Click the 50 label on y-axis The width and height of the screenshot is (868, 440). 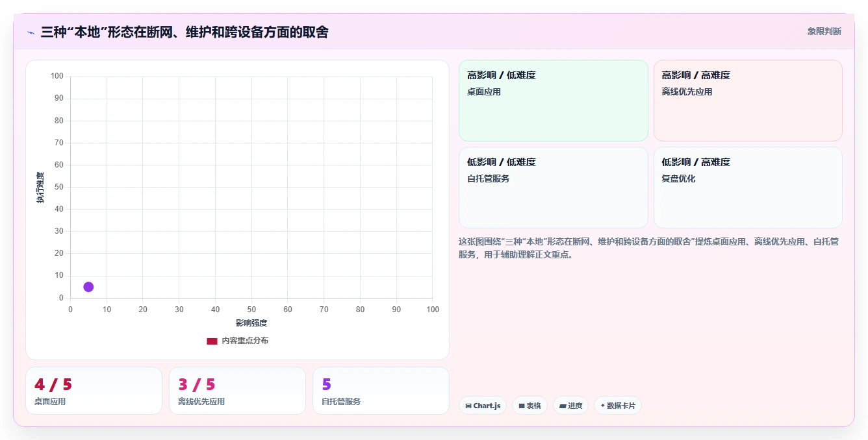(59, 187)
